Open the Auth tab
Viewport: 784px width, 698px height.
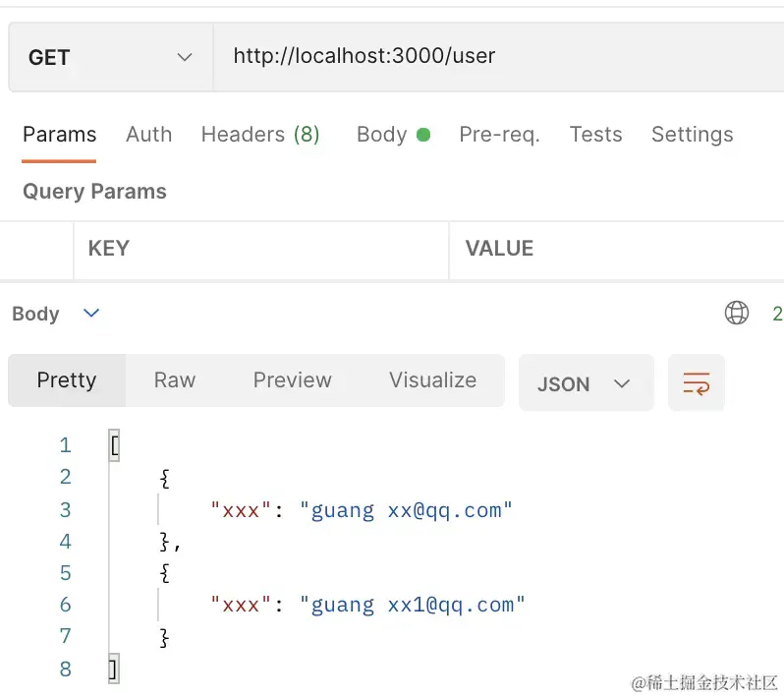[x=148, y=135]
